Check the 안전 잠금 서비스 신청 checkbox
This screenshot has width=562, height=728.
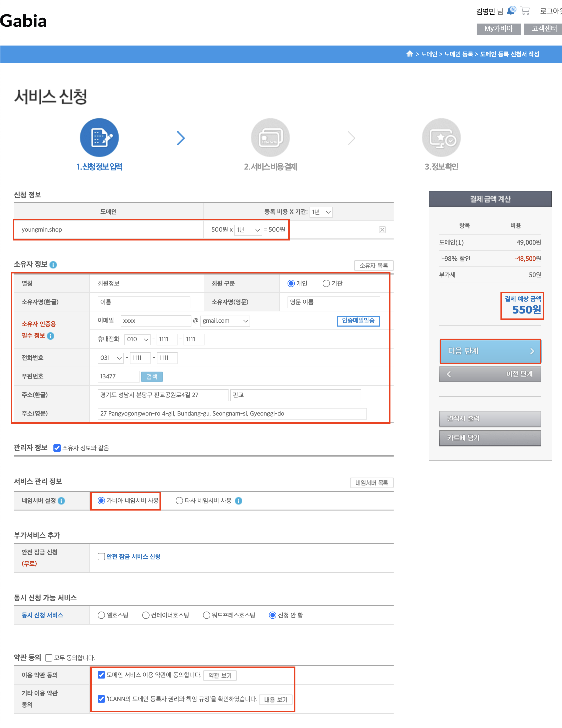pyautogui.click(x=101, y=557)
